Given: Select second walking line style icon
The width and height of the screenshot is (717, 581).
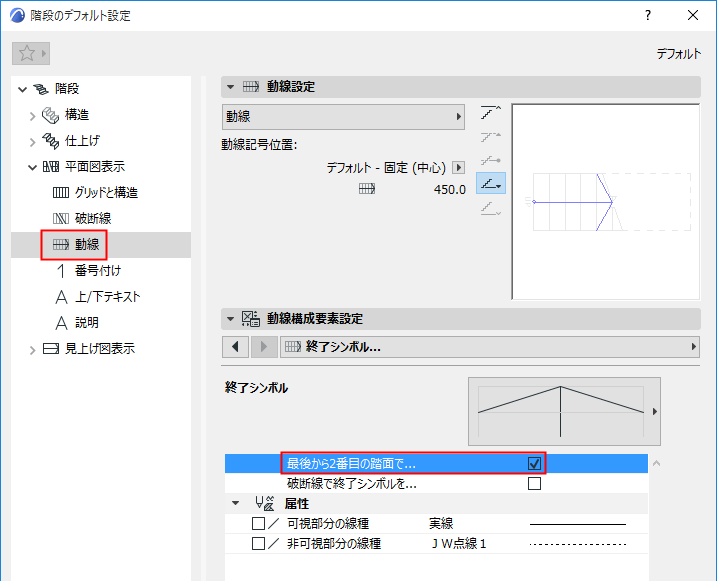Looking at the screenshot, I should [491, 136].
